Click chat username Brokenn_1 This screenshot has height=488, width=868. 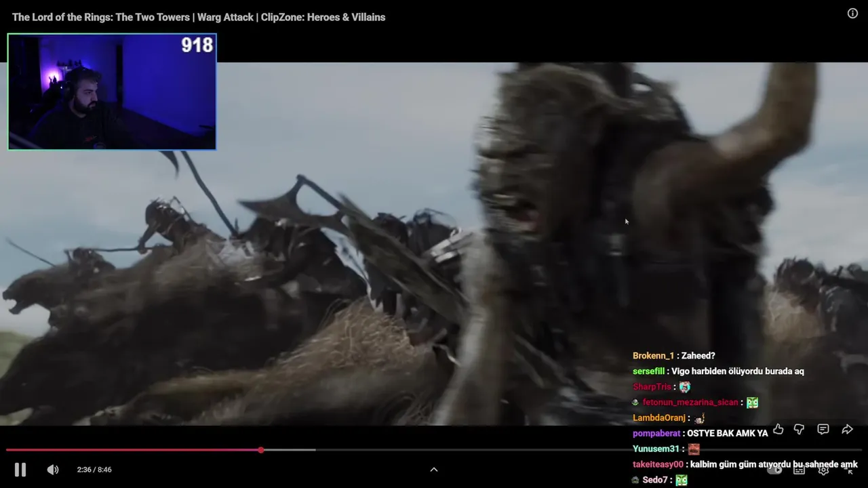click(654, 356)
